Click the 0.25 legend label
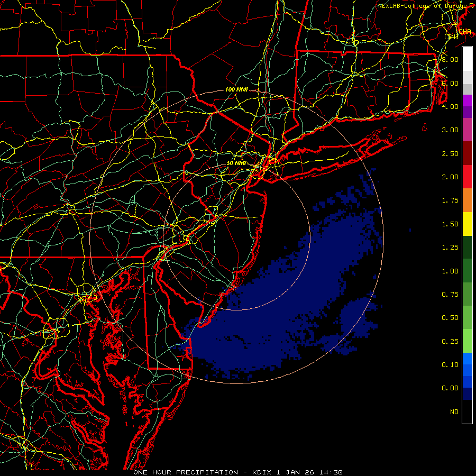The image size is (476, 476). 450,342
